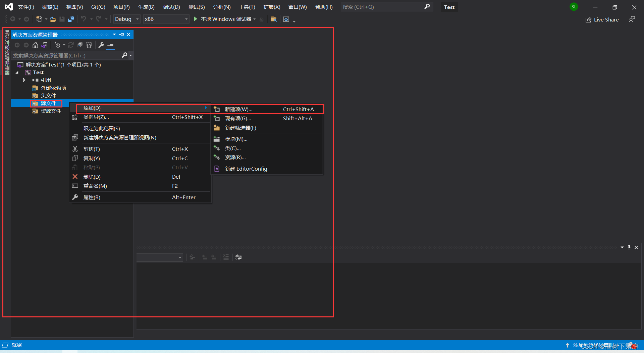Image resolution: width=644 pixels, height=353 pixels.
Task: Click the screenshot camera icon in the toolbar
Action: click(286, 19)
